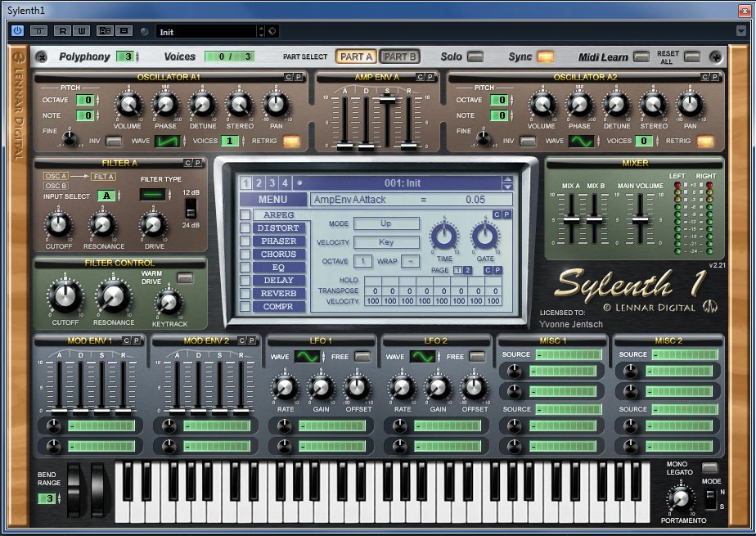
Task: Click the Oscillator A1 copy (C) icon
Action: pyautogui.click(x=288, y=77)
